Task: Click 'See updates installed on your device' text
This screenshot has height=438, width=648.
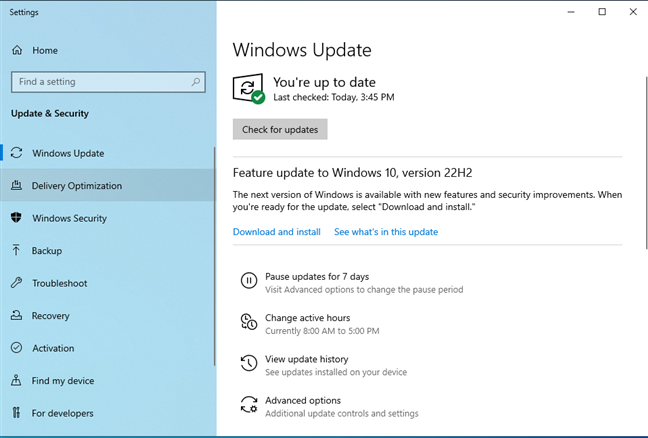Action: click(336, 372)
